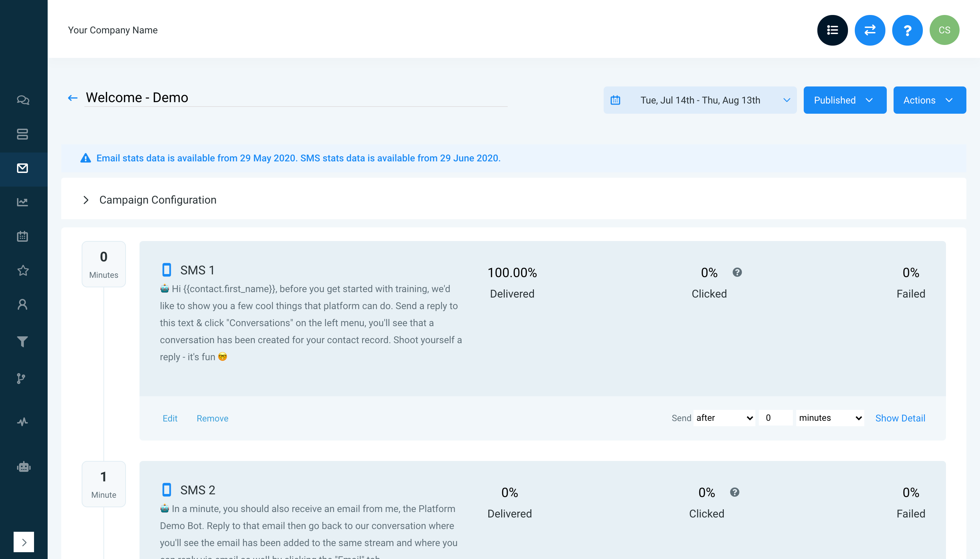This screenshot has height=559, width=980.
Task: Open the Actions dropdown menu
Action: point(929,100)
